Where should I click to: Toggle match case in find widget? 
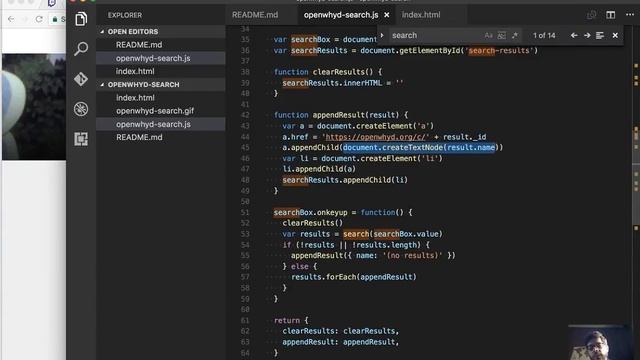point(488,36)
